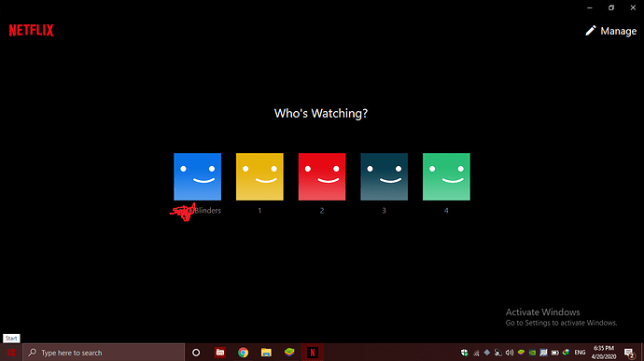Focus the "Type here to search" box

tap(104, 353)
